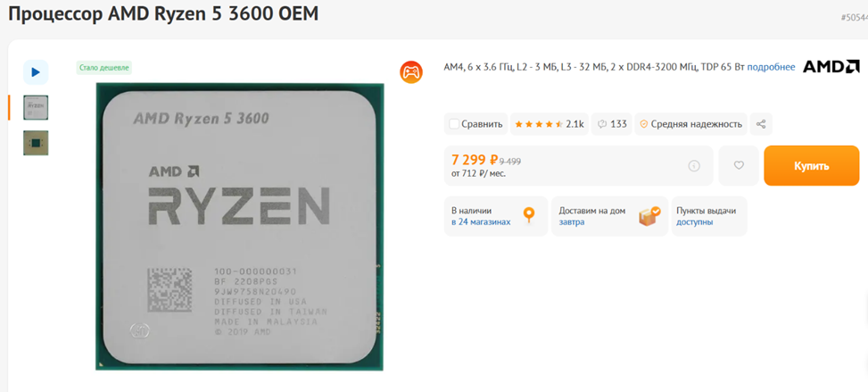This screenshot has height=392, width=868.
Task: Open the подробнее specifications link
Action: point(771,67)
